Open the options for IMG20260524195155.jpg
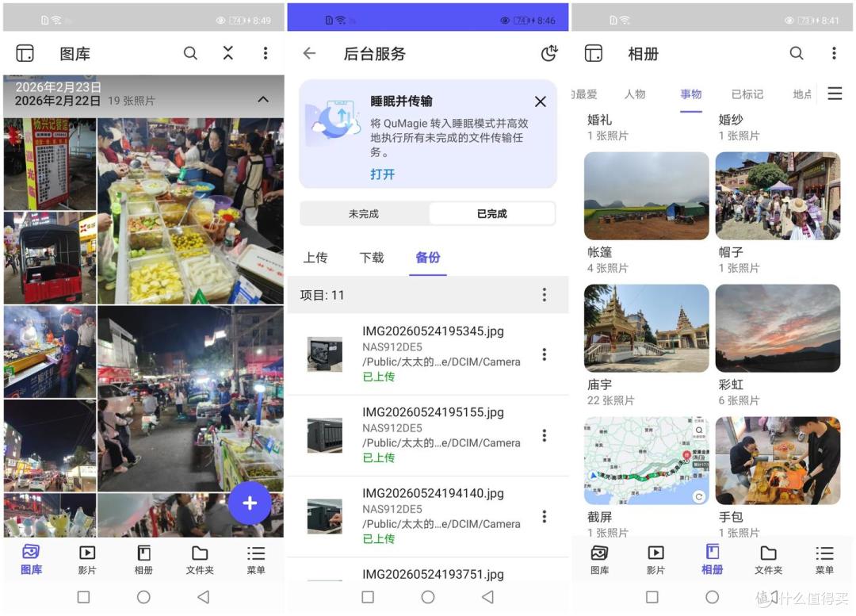Viewport: 856px width, 616px height. coord(545,435)
